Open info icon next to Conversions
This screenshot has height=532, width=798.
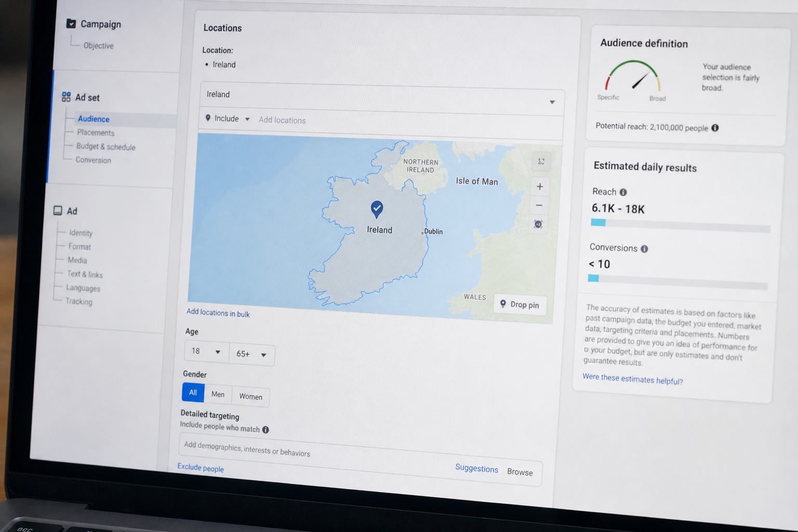(644, 249)
